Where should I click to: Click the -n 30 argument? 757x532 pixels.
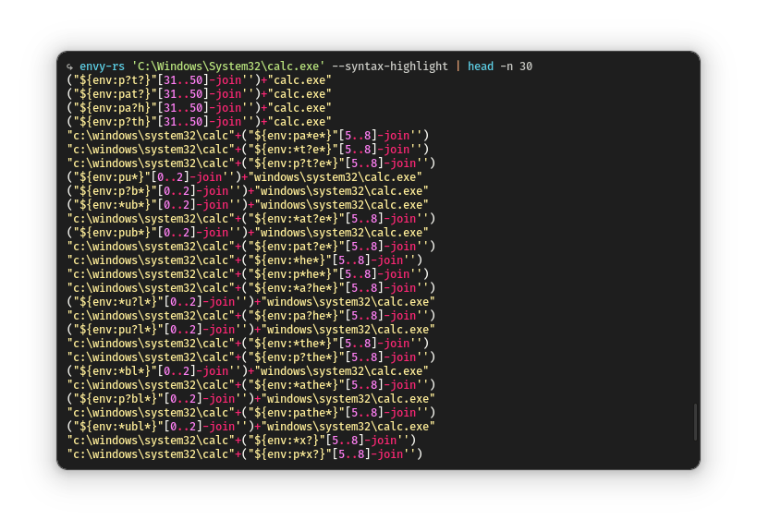tap(517, 66)
